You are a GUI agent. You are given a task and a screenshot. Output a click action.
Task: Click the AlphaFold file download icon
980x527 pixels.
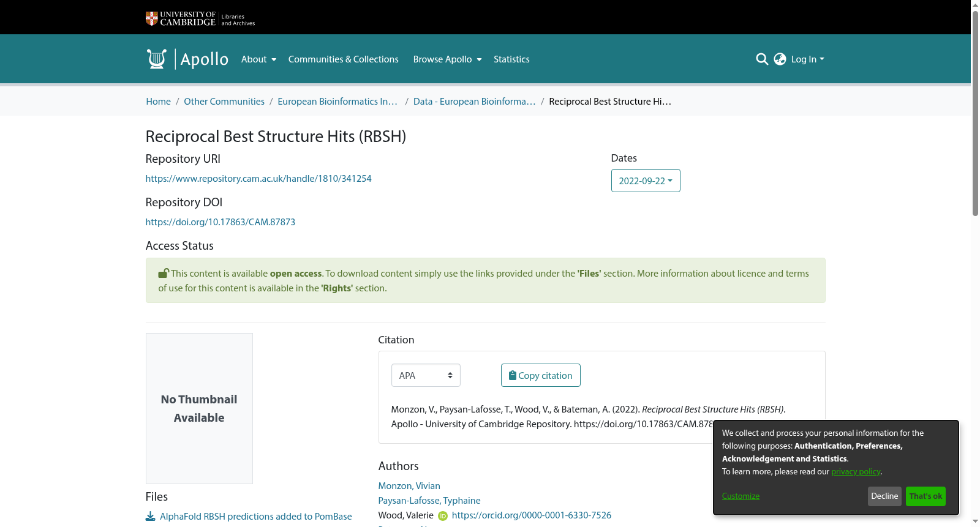[150, 517]
